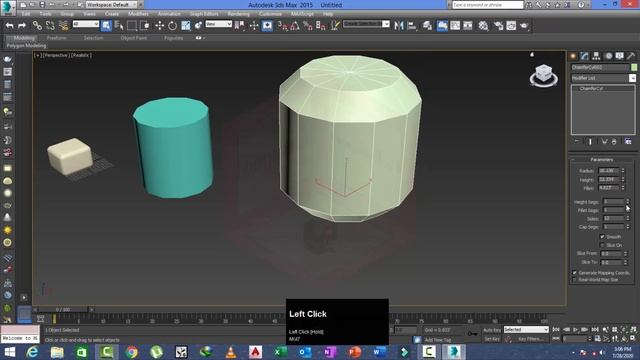Toggle the 3D Snaps button
Screen dimensions: 640x360
click(x=283, y=26)
